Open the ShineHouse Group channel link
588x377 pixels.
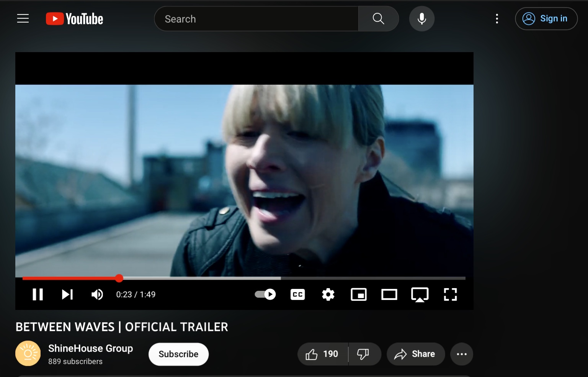90,348
